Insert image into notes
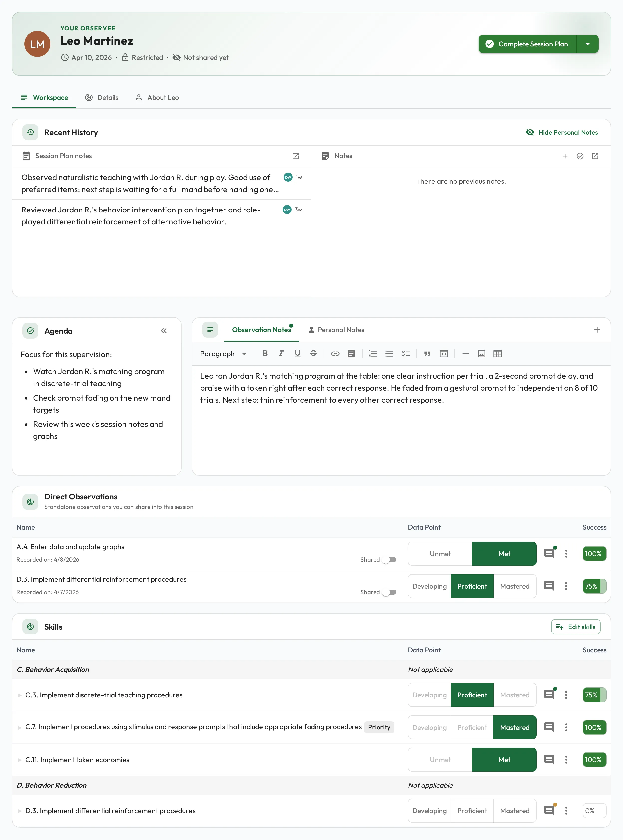 click(x=481, y=353)
